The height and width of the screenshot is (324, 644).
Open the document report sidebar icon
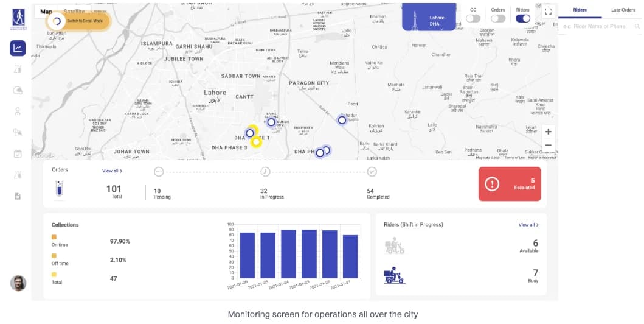(18, 196)
